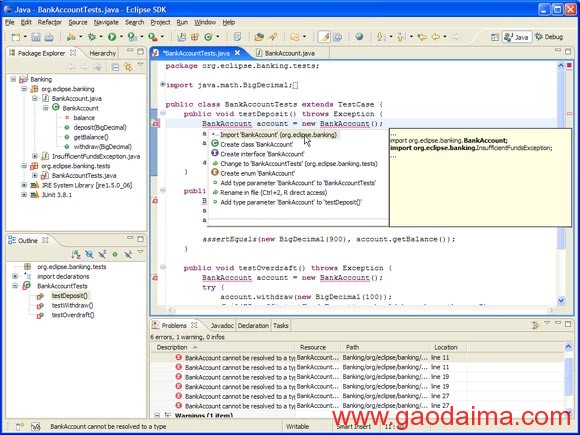This screenshot has width=580, height=435.
Task: Click Collapse All in Package Explorer
Action: pyautogui.click(x=115, y=67)
